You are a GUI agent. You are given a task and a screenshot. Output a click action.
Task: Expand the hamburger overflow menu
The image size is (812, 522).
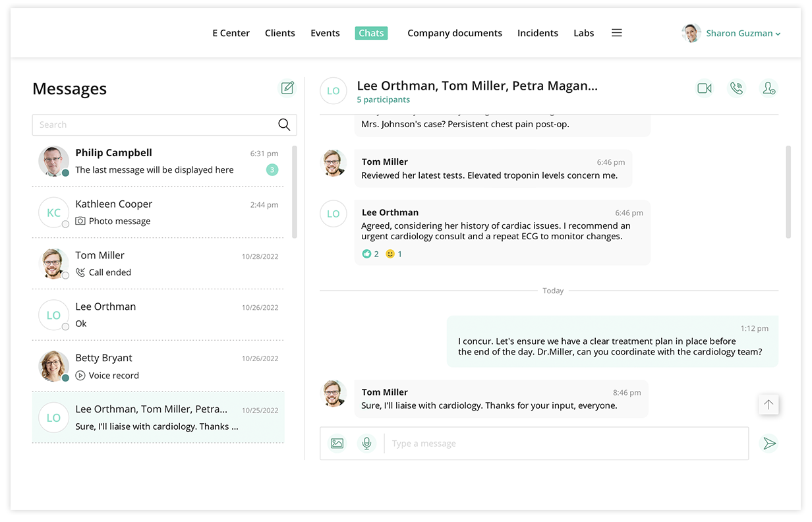[617, 33]
